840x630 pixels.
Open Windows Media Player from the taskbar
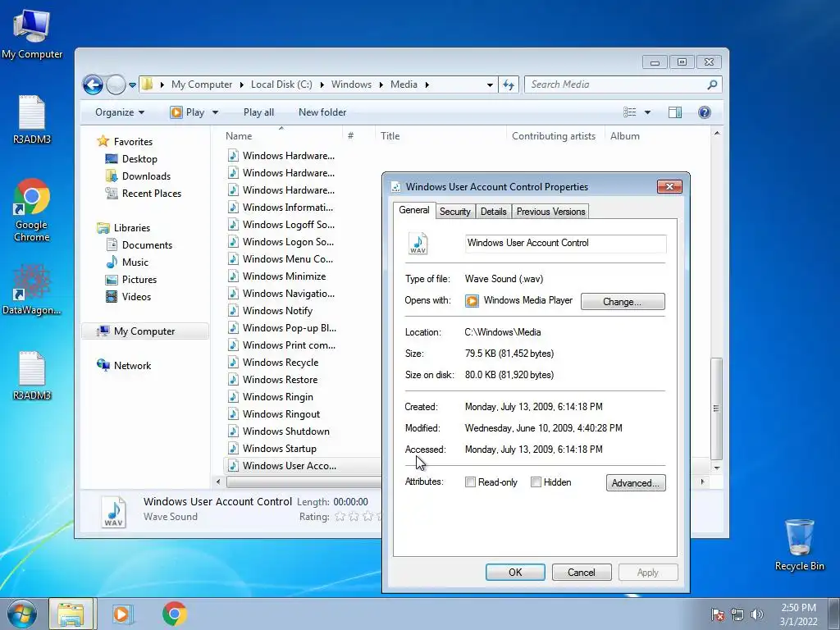coord(123,614)
